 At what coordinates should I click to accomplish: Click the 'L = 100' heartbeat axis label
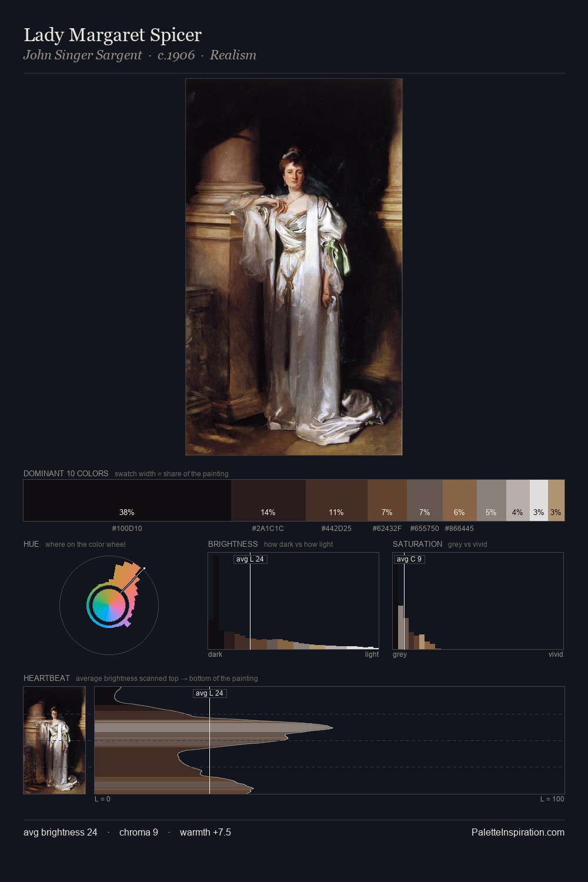tap(552, 799)
